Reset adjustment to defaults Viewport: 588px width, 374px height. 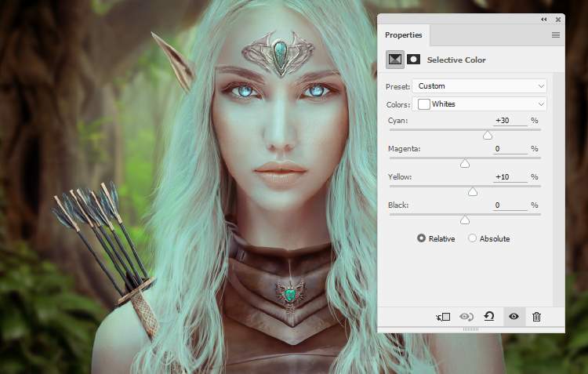point(489,317)
